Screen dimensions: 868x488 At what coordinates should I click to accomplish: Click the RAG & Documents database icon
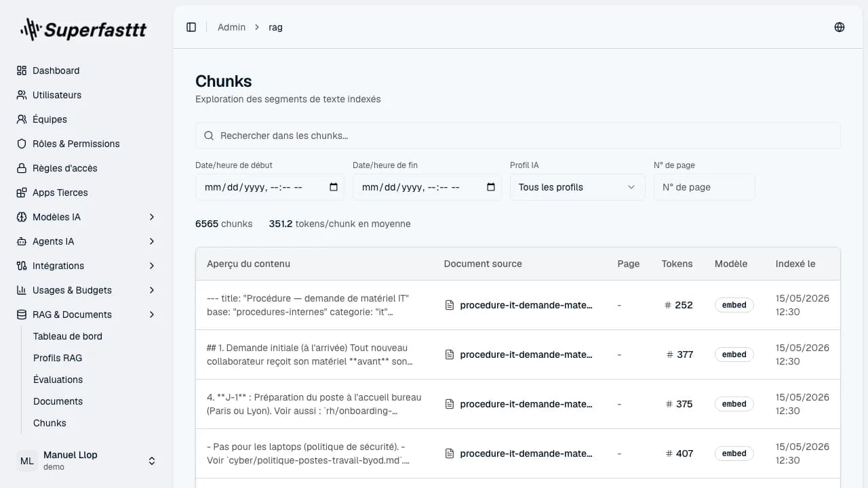point(22,314)
